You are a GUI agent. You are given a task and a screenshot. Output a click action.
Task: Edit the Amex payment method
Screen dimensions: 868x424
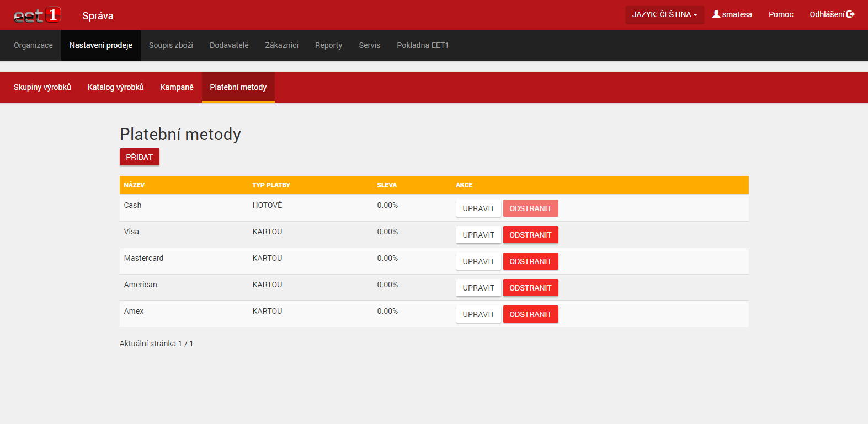(478, 314)
